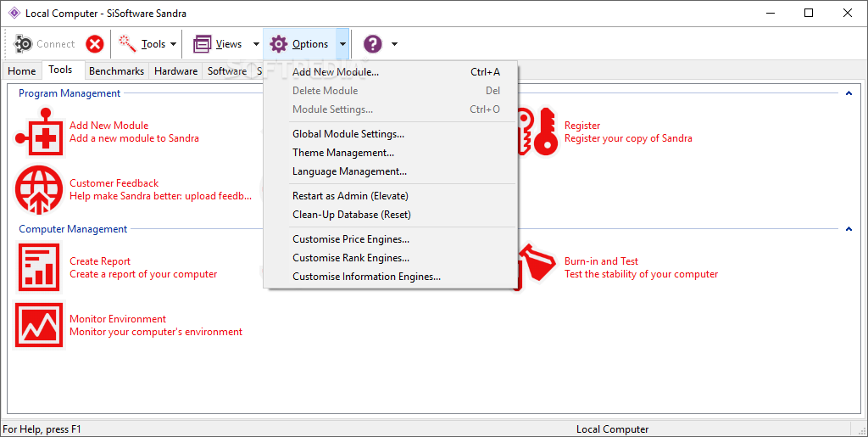
Task: Click the Sandra app icon in title bar
Action: click(x=14, y=13)
